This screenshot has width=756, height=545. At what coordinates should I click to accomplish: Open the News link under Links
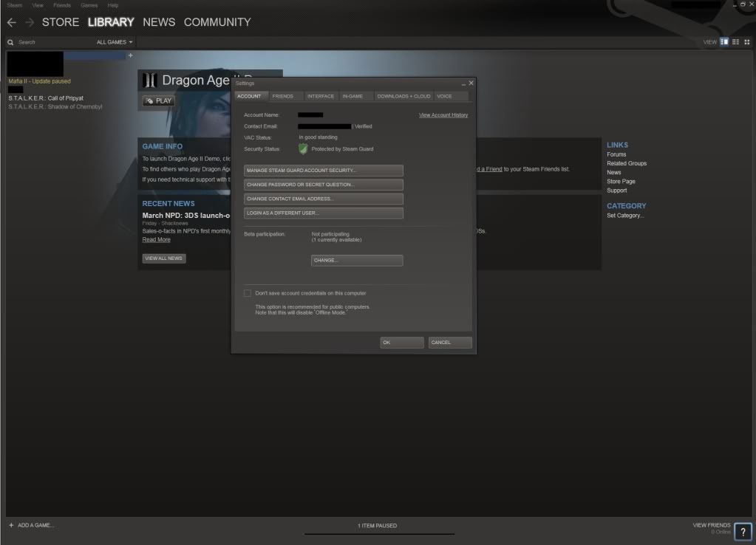pos(614,173)
